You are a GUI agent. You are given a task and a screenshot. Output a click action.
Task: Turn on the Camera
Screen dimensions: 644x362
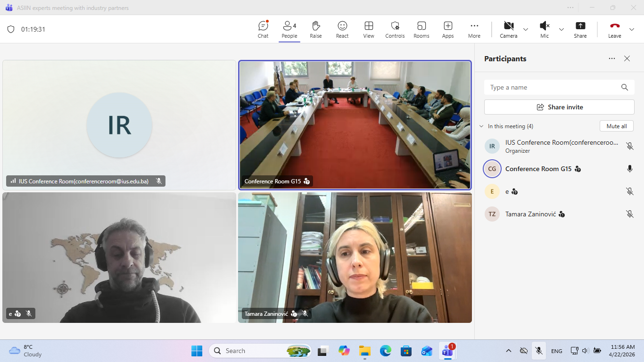click(x=508, y=29)
